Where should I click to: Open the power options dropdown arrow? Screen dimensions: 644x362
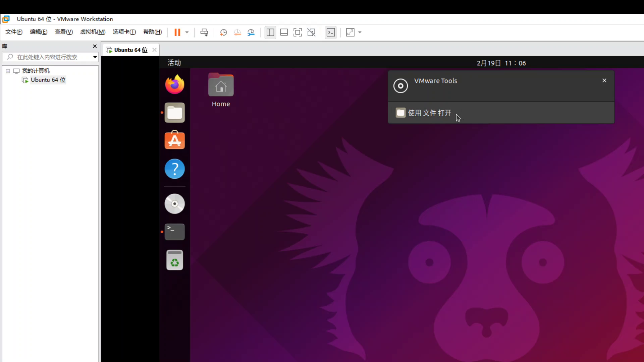(x=187, y=32)
